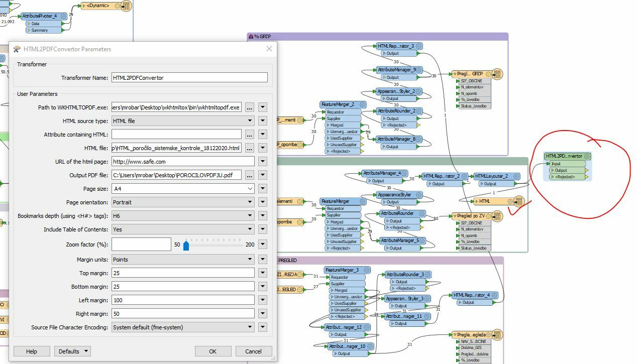Open HTML2PDConvertor transformer gear settings
Image resolution: width=637 pixels, height=364 pixels.
tap(587, 156)
